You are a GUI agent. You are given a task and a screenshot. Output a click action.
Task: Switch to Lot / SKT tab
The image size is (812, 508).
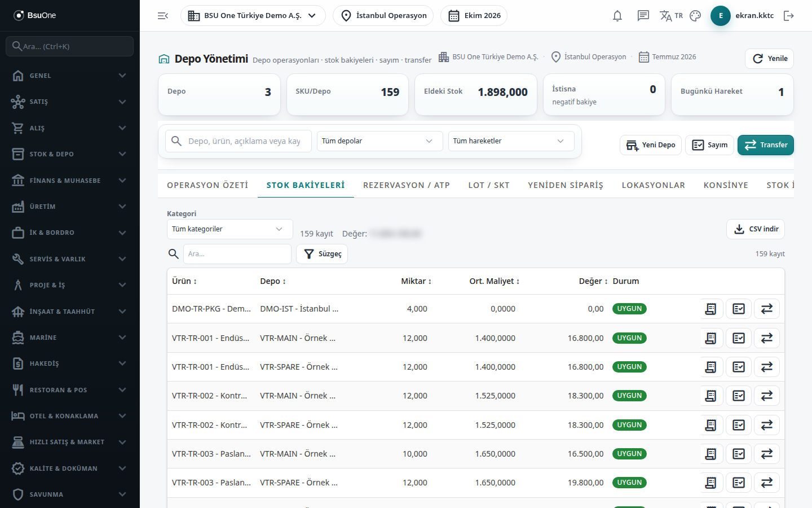tap(489, 185)
